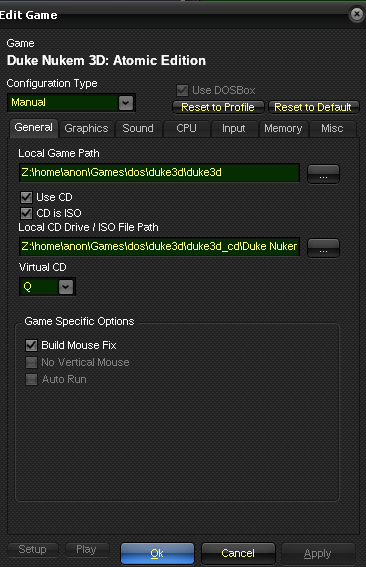Open the Configuration Type dropdown

click(x=125, y=103)
